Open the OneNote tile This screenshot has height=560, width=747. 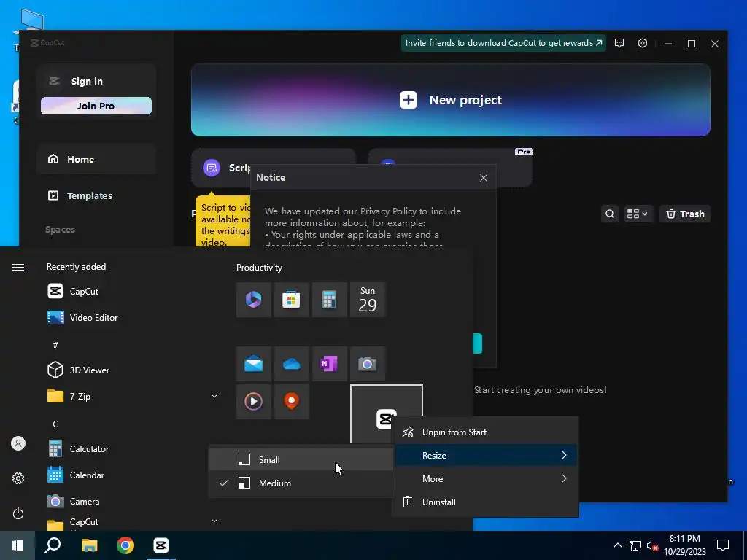click(329, 364)
